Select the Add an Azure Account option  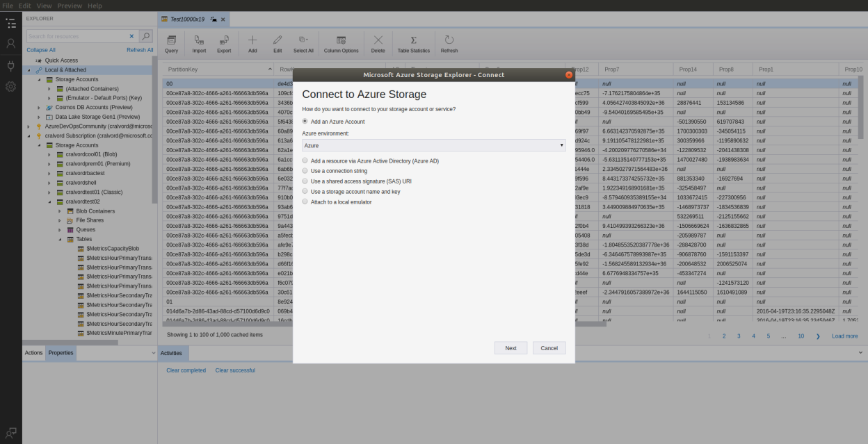tap(305, 122)
